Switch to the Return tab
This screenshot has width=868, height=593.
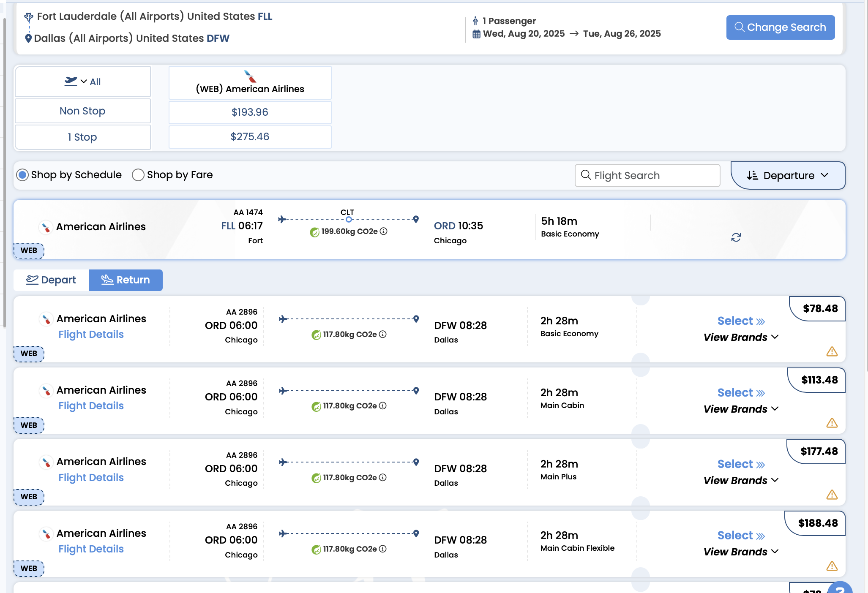click(x=126, y=280)
